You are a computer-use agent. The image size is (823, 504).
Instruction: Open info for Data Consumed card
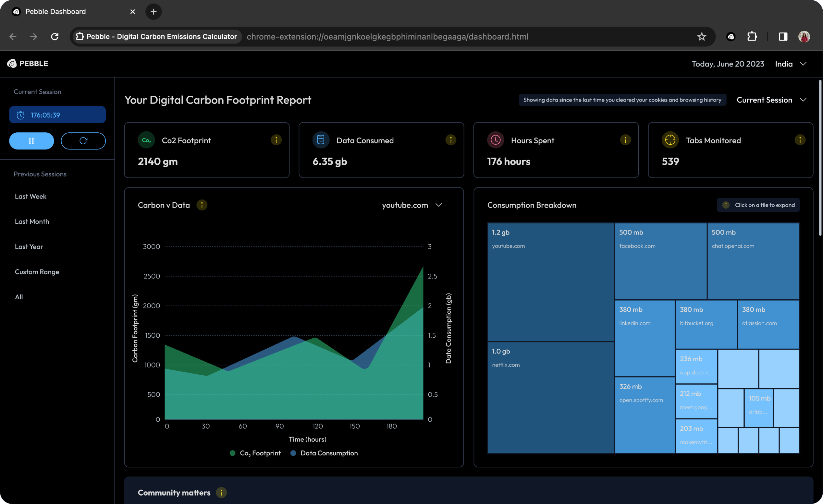coord(450,140)
